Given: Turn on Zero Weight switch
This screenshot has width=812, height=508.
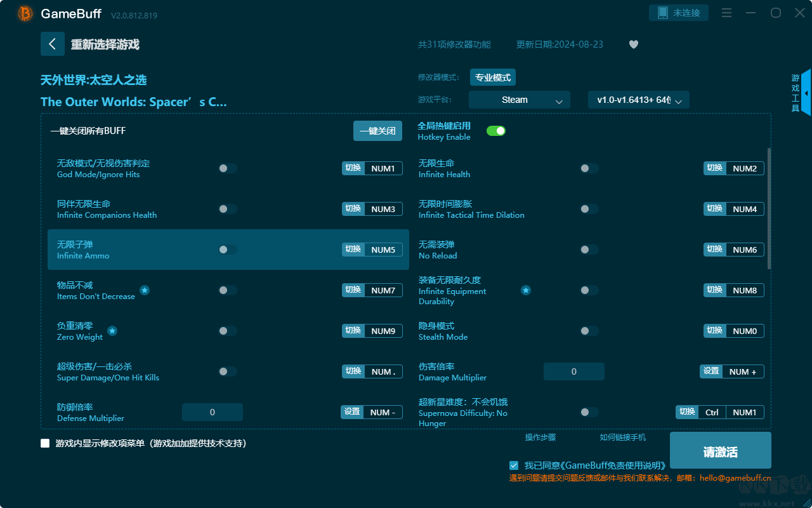Looking at the screenshot, I should (228, 331).
